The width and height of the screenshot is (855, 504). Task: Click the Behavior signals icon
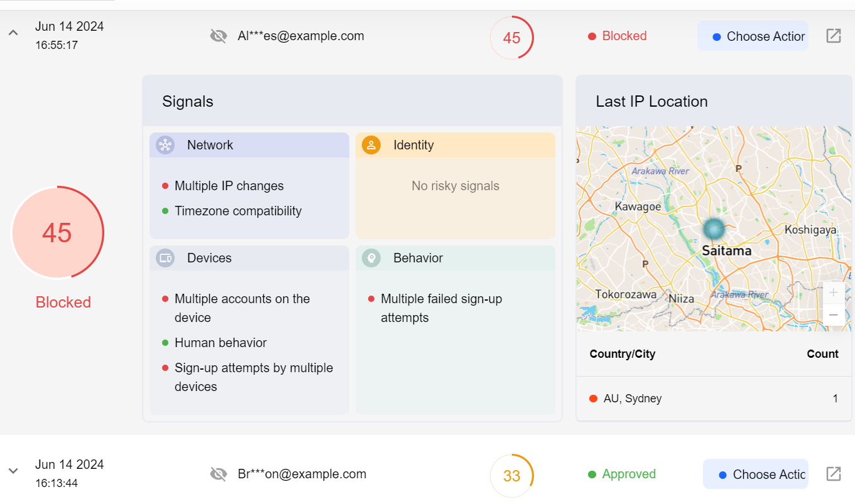click(371, 258)
